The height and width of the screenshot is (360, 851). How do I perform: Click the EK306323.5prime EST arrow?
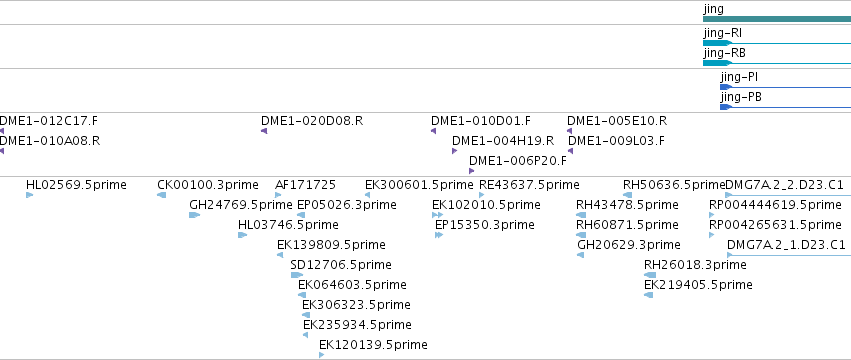pyautogui.click(x=306, y=315)
